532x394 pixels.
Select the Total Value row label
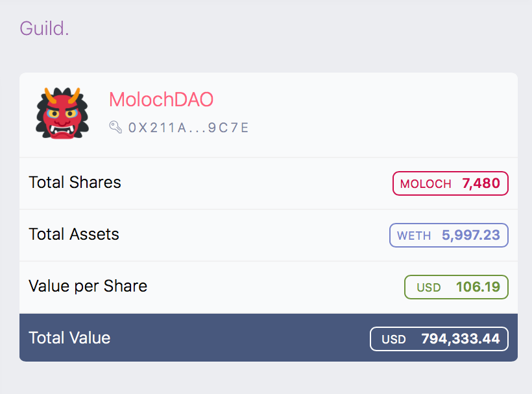click(69, 338)
